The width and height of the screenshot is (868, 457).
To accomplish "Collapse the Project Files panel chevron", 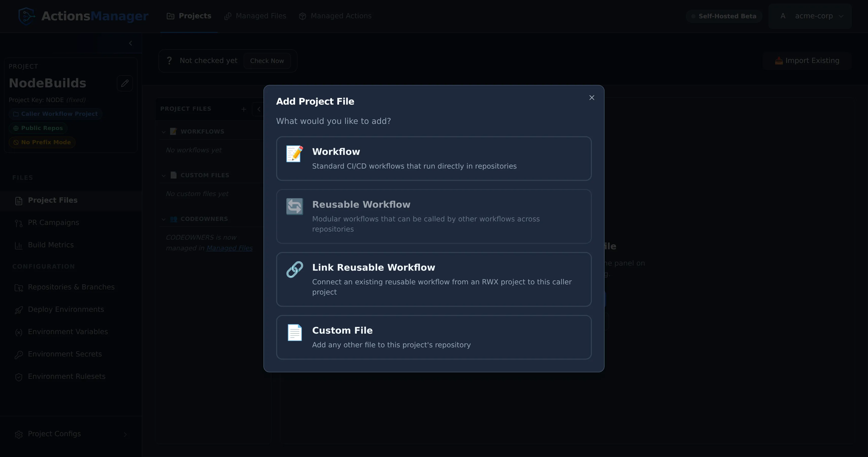I will click(259, 109).
